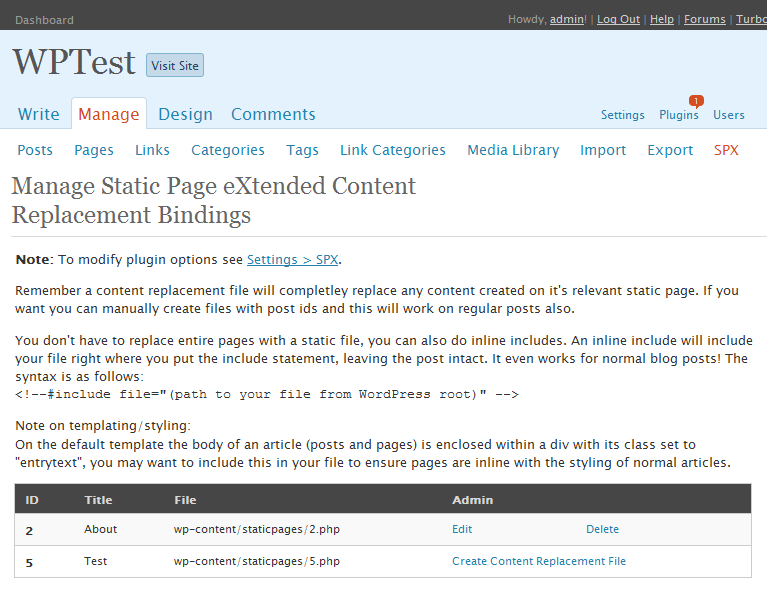This screenshot has width=767, height=595.
Task: Delete the About replacement file
Action: tap(602, 529)
